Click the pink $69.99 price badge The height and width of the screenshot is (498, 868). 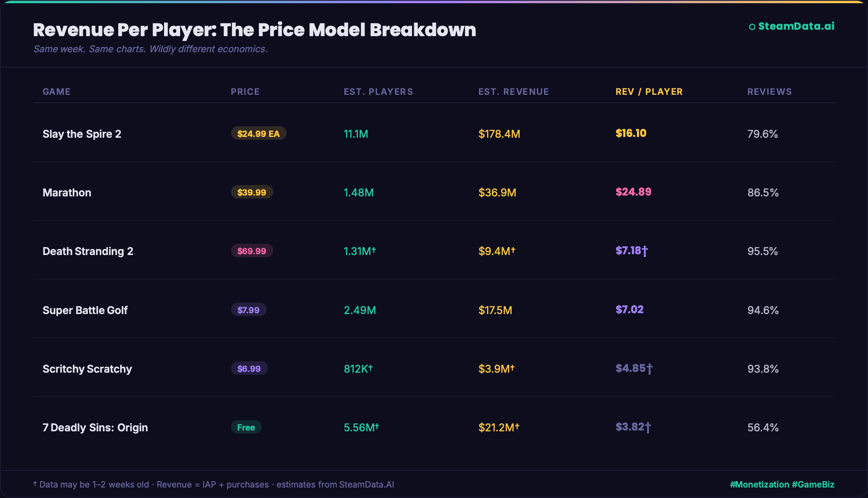[252, 251]
